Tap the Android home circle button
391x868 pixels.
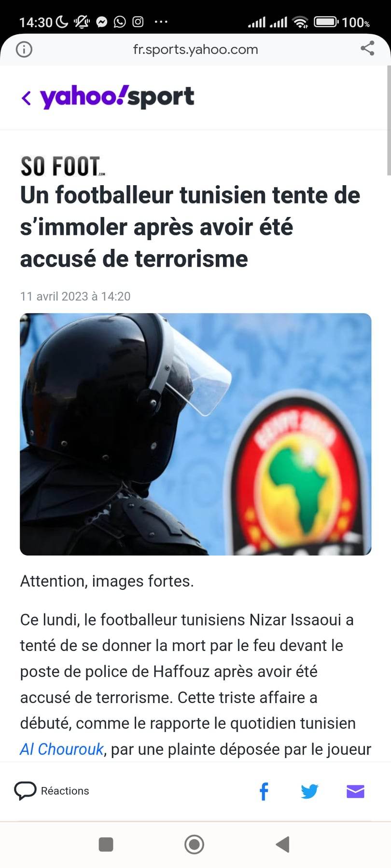[x=194, y=844]
